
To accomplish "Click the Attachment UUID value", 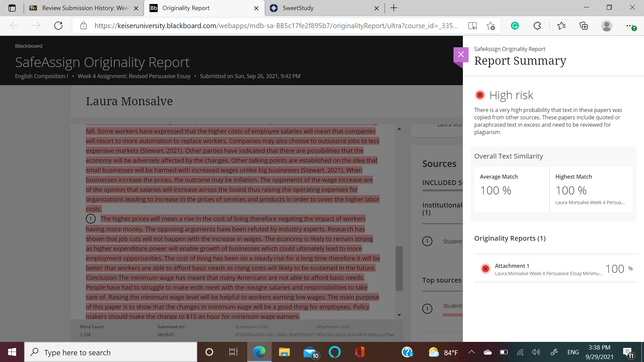I will click(x=355, y=335).
